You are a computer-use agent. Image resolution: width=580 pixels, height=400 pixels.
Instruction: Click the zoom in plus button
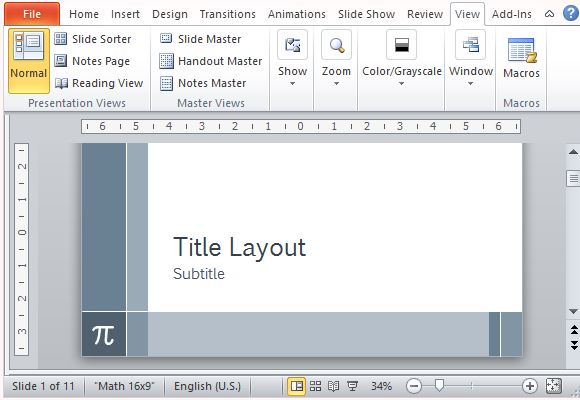click(x=529, y=386)
